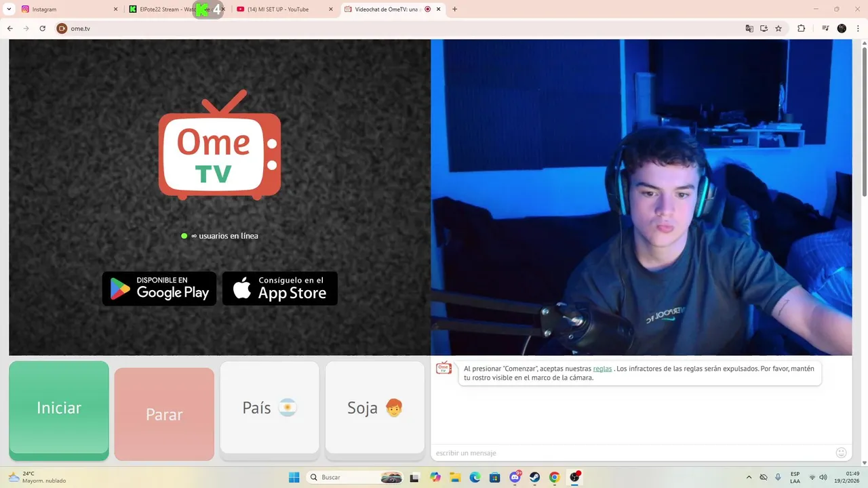
Task: Bookmark this page with the star
Action: (778, 28)
